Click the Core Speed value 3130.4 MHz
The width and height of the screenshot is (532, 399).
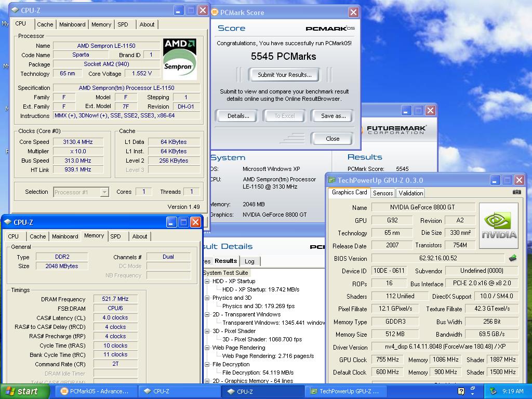(x=78, y=142)
